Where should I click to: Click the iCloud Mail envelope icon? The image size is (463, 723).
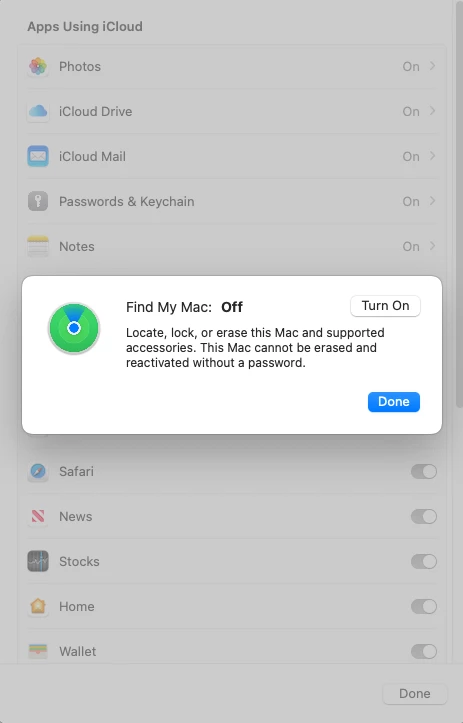[38, 156]
